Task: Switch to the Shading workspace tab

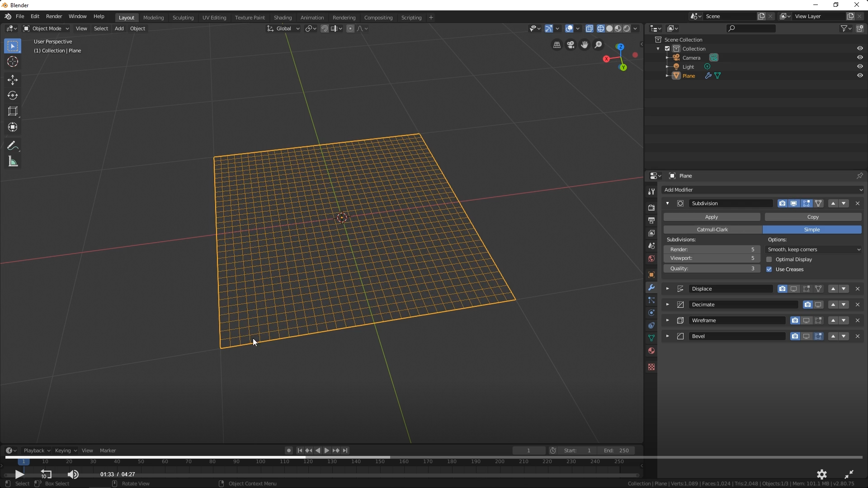Action: click(x=283, y=18)
